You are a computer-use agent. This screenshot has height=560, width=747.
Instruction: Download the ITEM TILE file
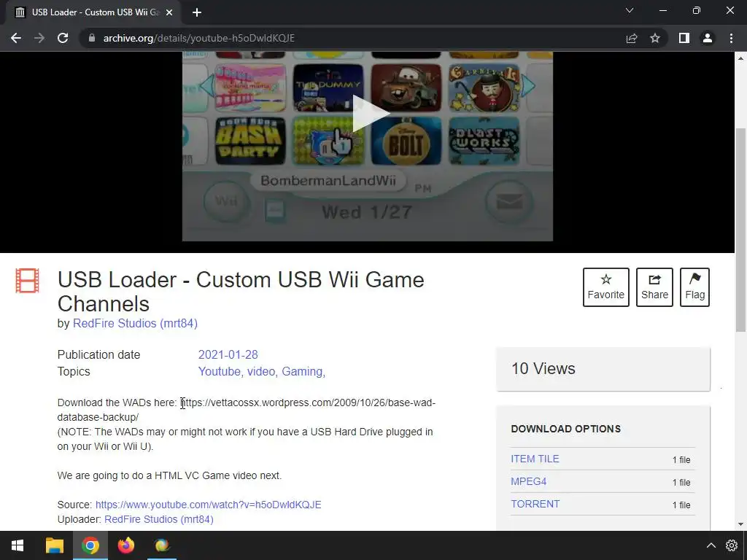click(535, 459)
